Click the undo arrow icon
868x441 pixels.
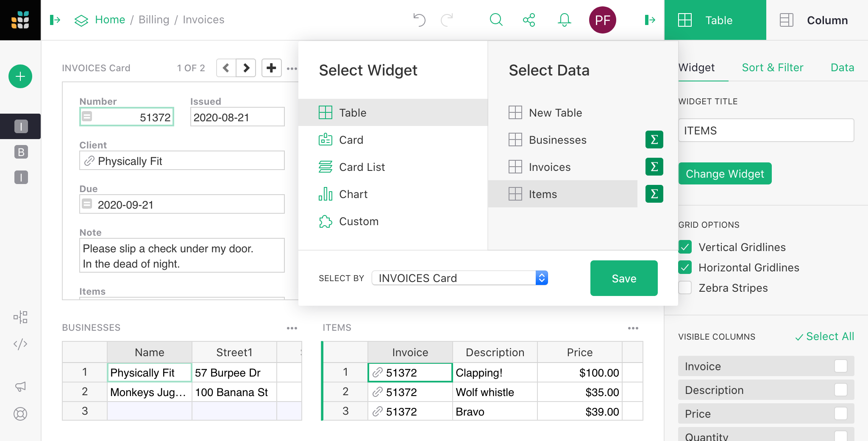click(419, 20)
